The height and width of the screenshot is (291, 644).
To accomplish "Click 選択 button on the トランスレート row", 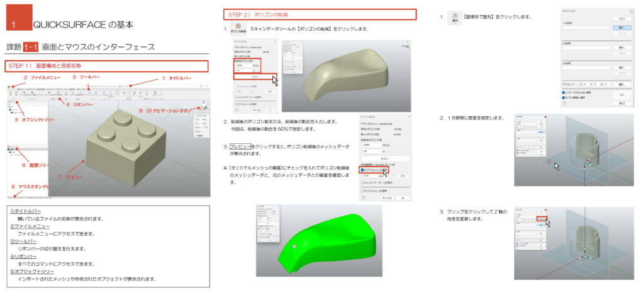I will 622,85.
